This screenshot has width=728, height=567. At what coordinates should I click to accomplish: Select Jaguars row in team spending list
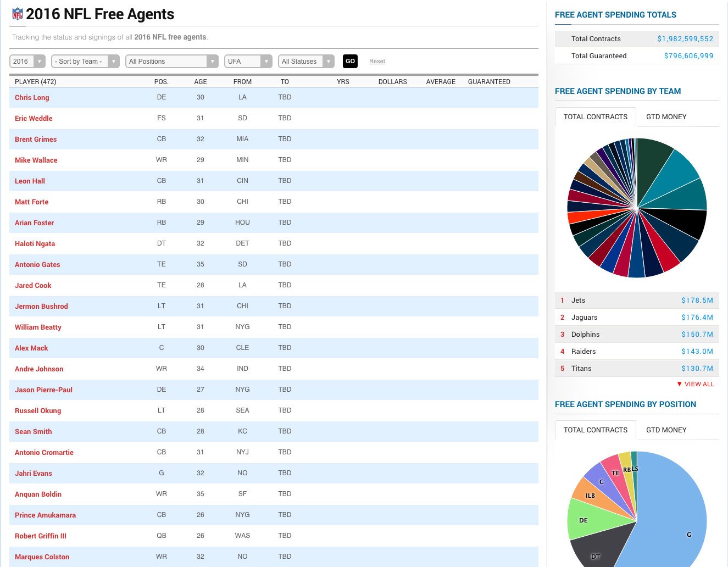pyautogui.click(x=637, y=318)
